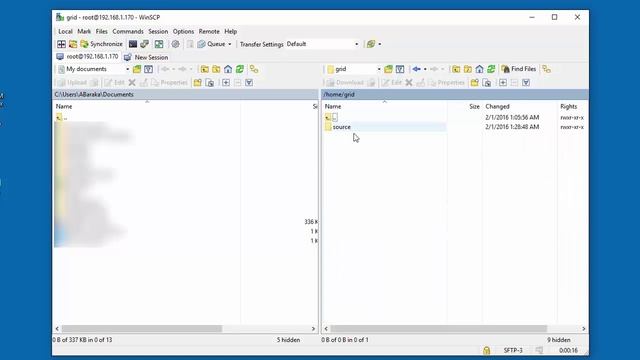Create new local folder icon
The width and height of the screenshot is (640, 360).
coord(198,83)
